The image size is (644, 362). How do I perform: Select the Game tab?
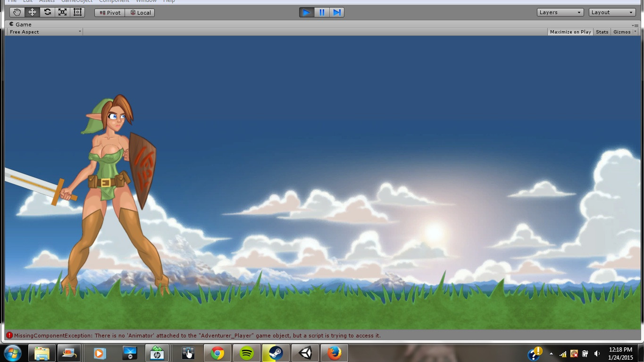point(20,24)
